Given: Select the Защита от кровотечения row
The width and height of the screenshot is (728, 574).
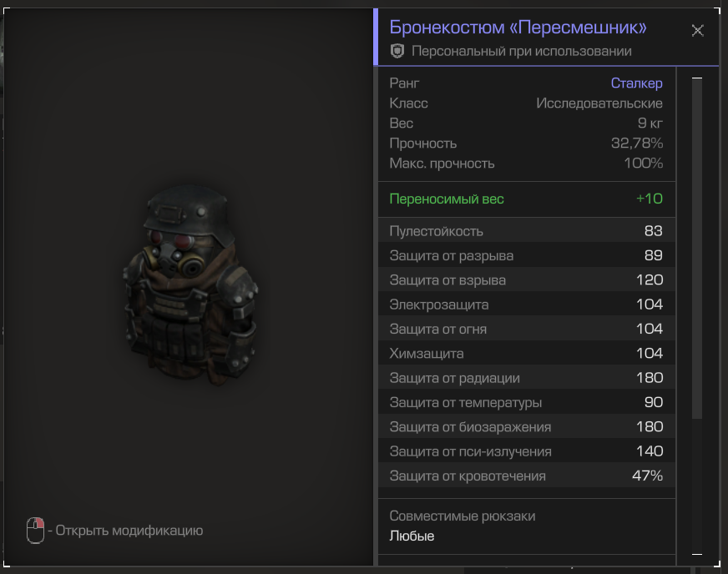Looking at the screenshot, I should [x=526, y=476].
